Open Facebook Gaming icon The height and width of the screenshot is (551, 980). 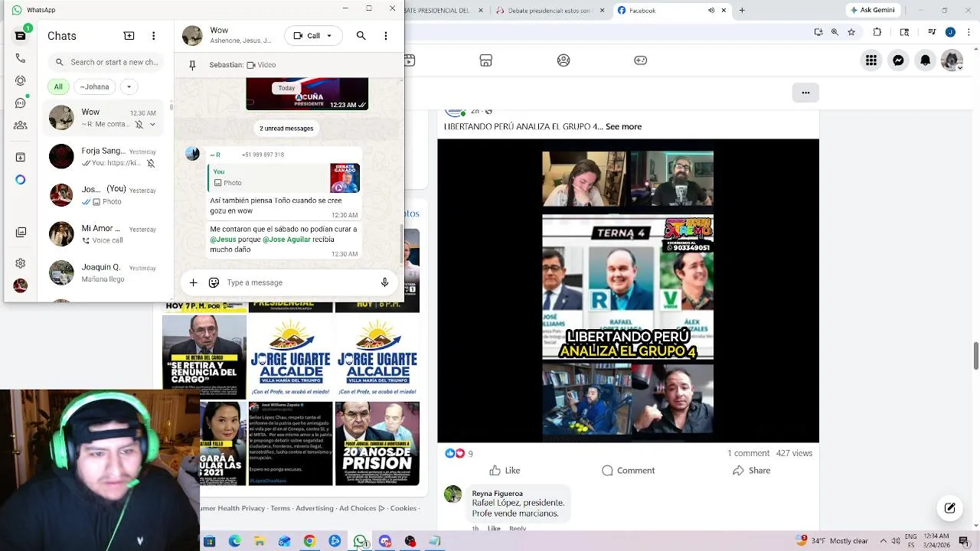pyautogui.click(x=641, y=60)
